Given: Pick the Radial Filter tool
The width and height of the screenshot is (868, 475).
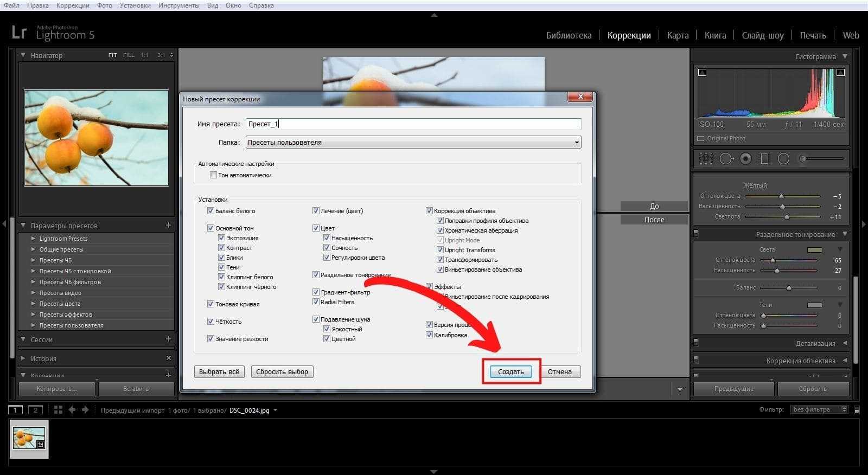Looking at the screenshot, I should pyautogui.click(x=783, y=159).
